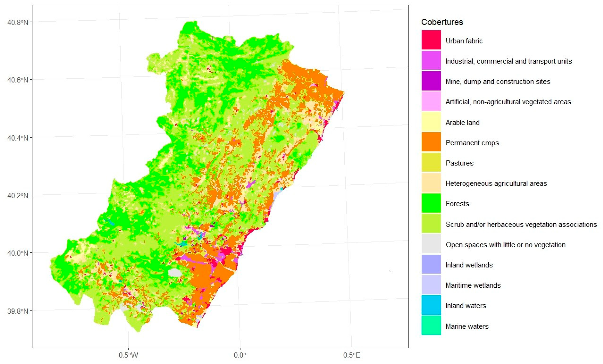Select the Scrub and/or herbaceous vegetation swatch
The height and width of the screenshot is (364, 603).
point(431,223)
